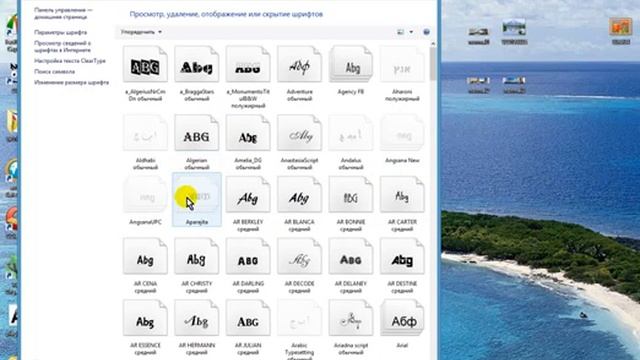Open Изменение размера шрифта link
Screen dimensions: 640x360
71,82
